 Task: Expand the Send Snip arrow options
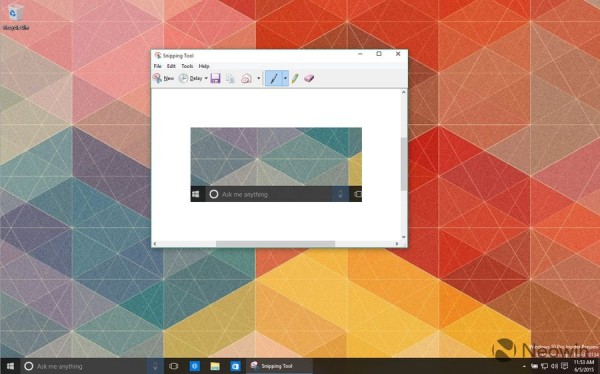259,78
